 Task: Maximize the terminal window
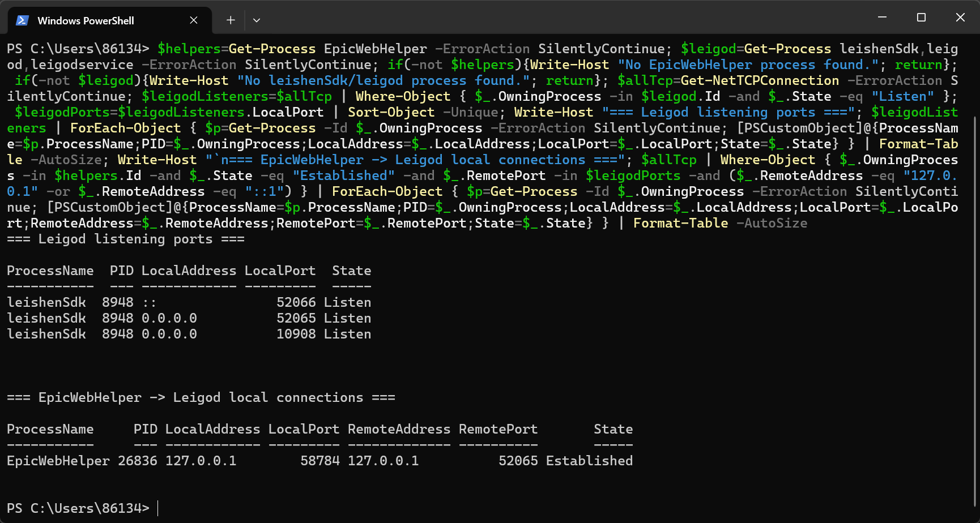click(921, 17)
